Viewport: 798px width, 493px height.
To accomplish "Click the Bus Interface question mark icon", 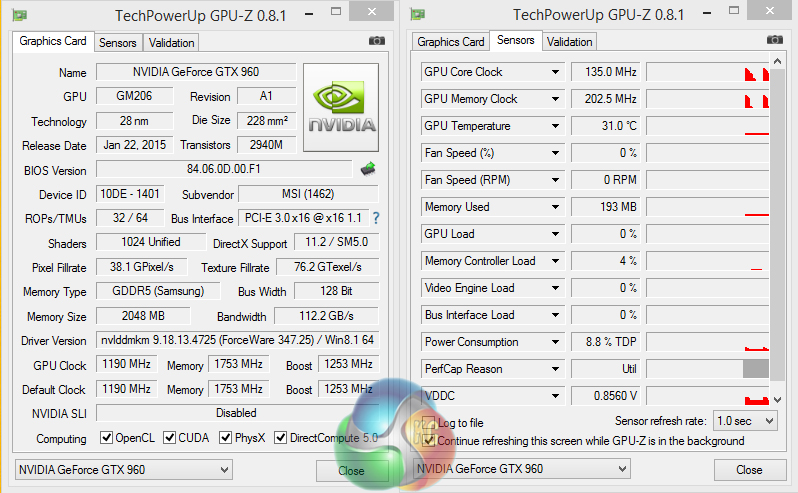I will tap(376, 218).
